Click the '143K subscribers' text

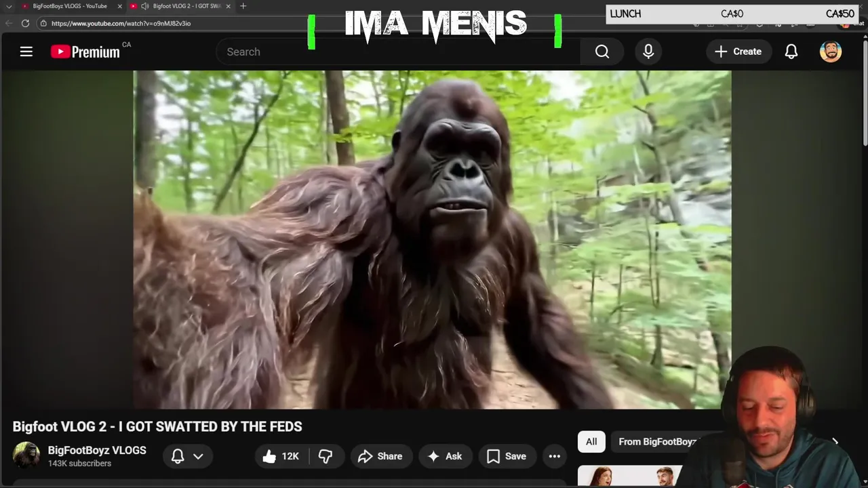(x=79, y=464)
